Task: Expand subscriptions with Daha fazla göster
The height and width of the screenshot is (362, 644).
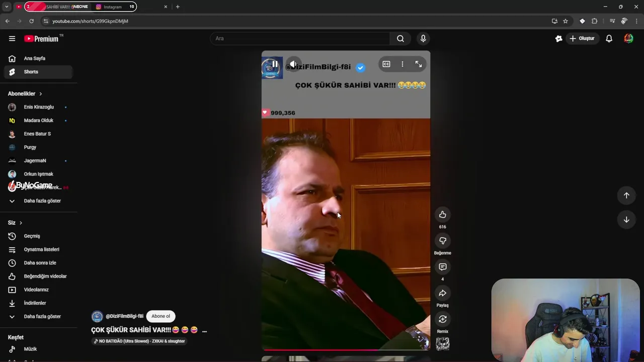Action: coord(38,201)
